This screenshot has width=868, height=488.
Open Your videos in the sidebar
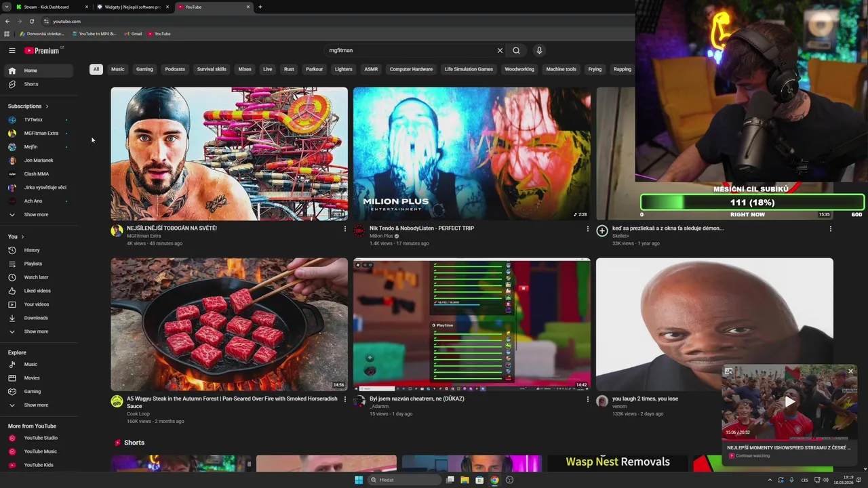coord(39,304)
